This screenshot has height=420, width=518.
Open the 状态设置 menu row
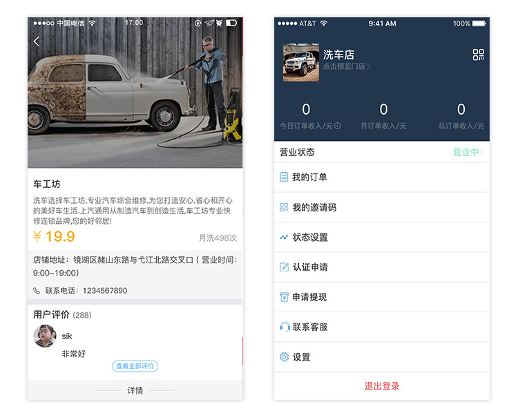(382, 237)
